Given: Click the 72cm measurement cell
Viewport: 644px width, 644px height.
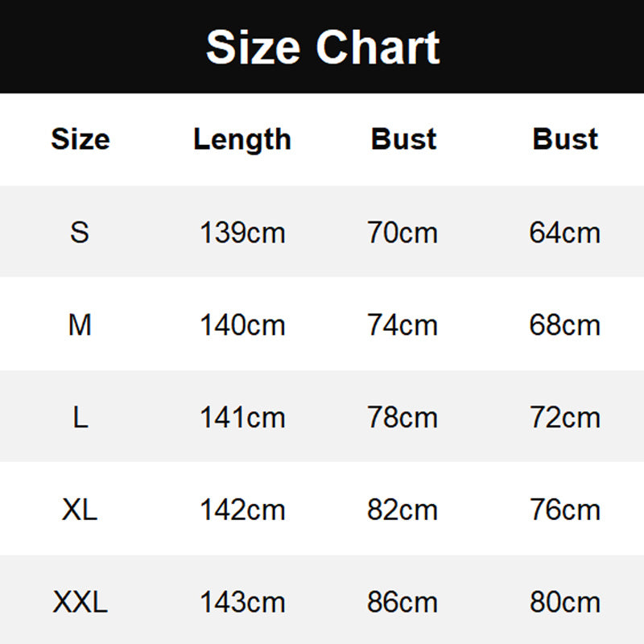Looking at the screenshot, I should (564, 418).
